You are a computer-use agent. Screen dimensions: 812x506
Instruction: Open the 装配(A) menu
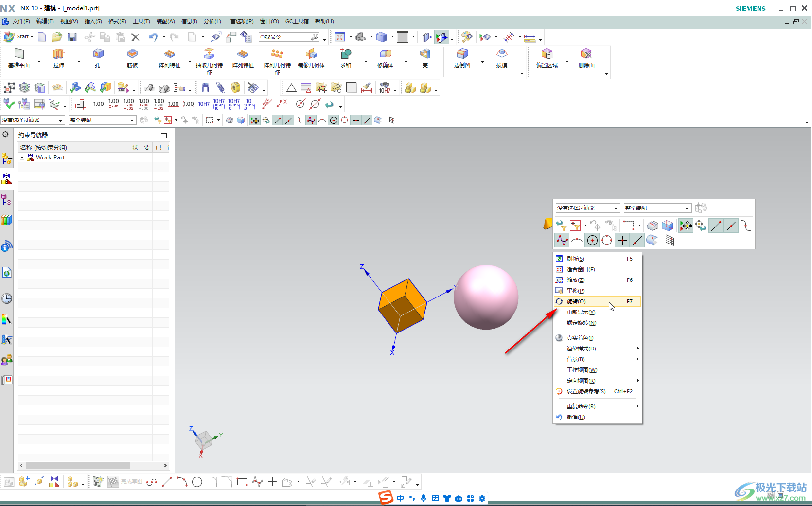point(165,21)
